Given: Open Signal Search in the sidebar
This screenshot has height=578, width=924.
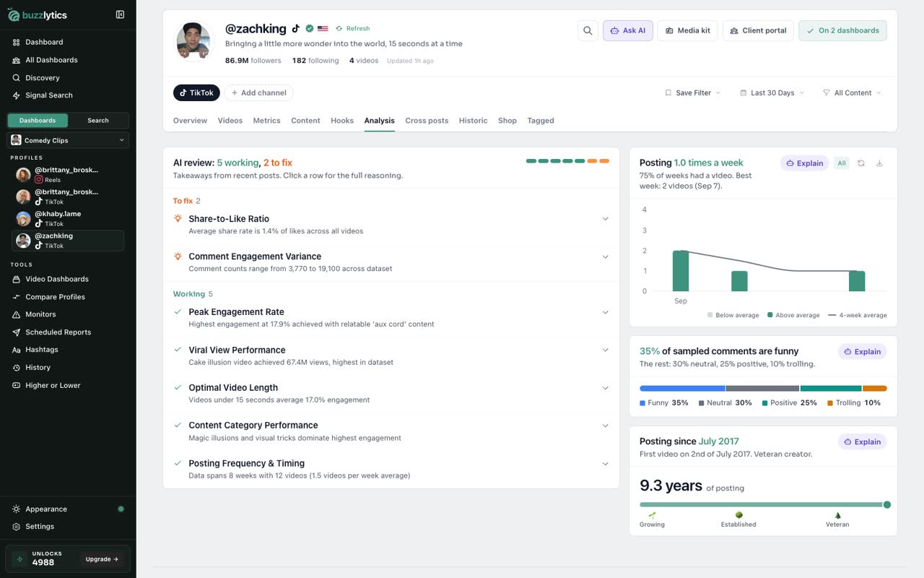Looking at the screenshot, I should click(68, 95).
